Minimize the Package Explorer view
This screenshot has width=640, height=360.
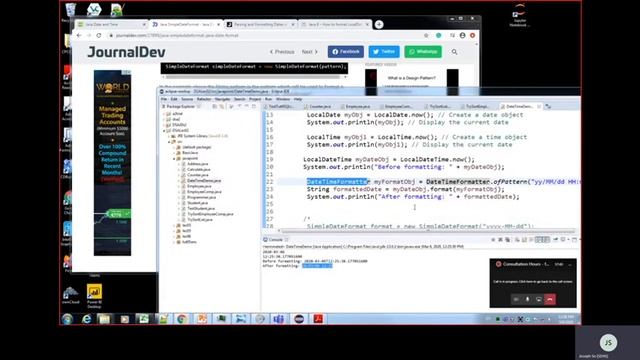coord(247,106)
